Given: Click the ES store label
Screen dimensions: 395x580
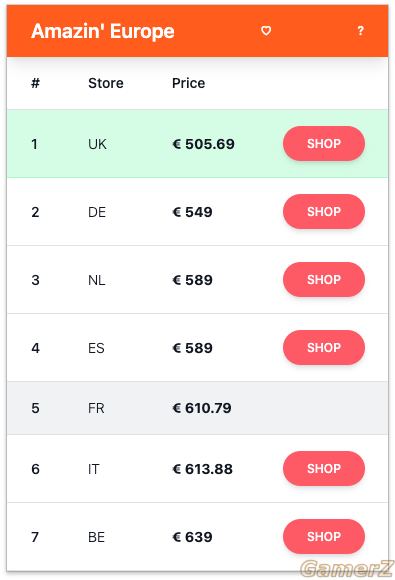Looking at the screenshot, I should [x=96, y=348].
